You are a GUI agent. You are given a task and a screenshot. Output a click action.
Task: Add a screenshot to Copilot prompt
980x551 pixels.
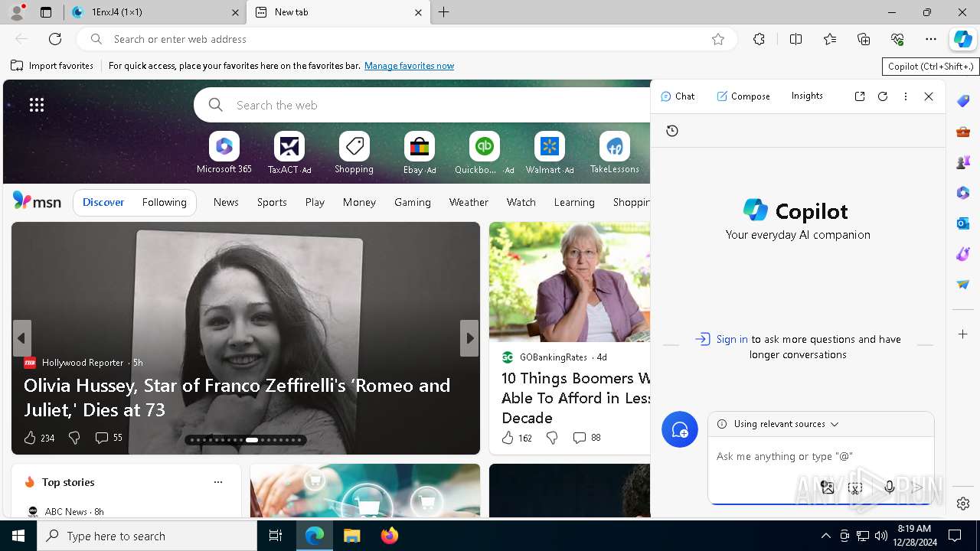click(x=855, y=487)
